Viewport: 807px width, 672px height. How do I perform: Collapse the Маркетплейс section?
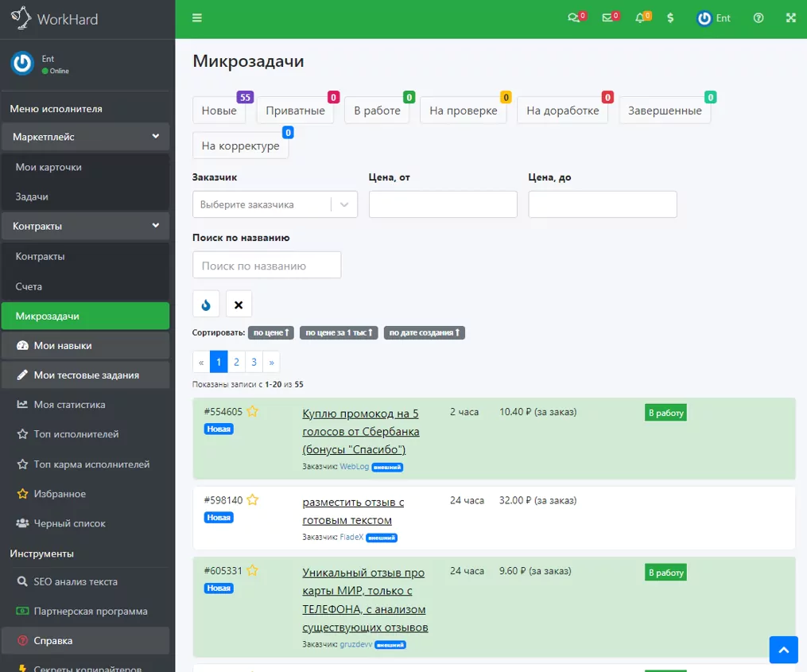coord(85,137)
